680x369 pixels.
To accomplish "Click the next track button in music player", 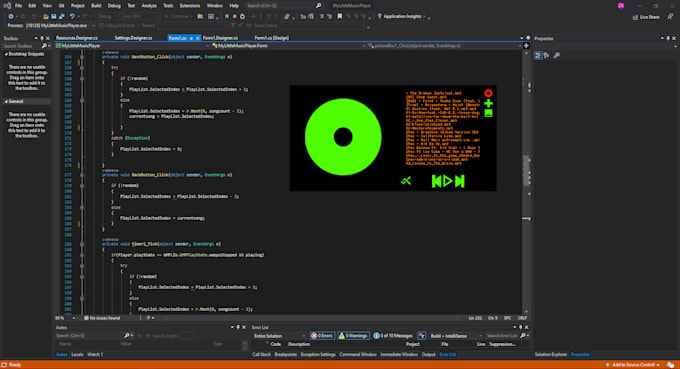I will point(460,181).
